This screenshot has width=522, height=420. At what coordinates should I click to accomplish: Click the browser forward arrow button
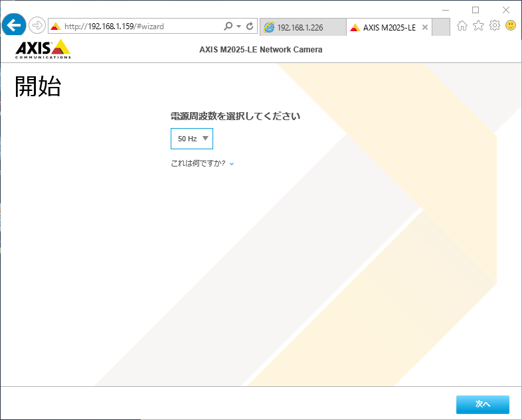(37, 25)
